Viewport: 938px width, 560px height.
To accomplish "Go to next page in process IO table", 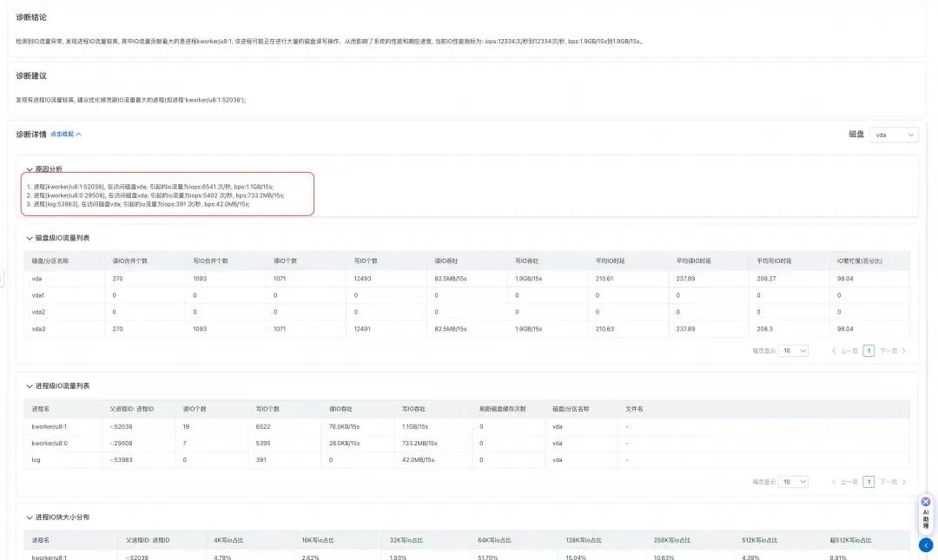I will (x=893, y=482).
